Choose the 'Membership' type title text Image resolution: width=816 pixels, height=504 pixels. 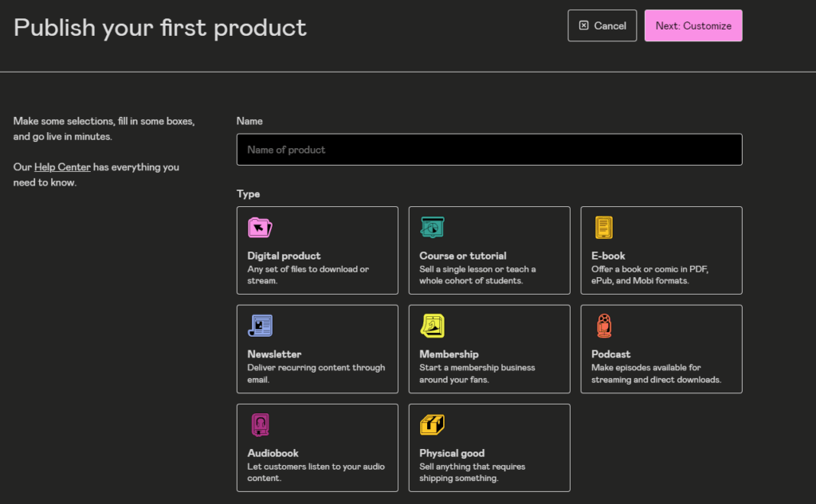tap(449, 354)
